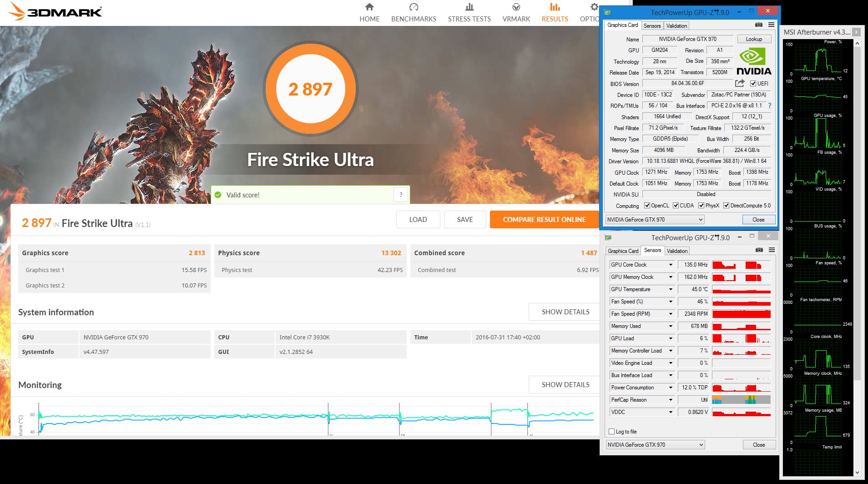
Task: Click the 3DMARK logo
Action: (55, 12)
